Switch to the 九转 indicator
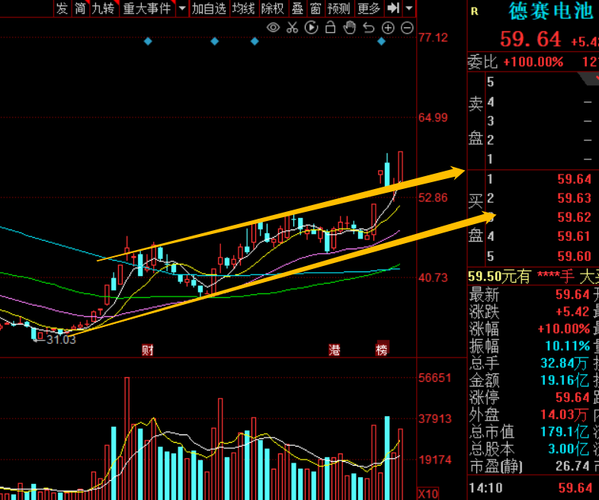The height and width of the screenshot is (500, 599). (x=104, y=8)
